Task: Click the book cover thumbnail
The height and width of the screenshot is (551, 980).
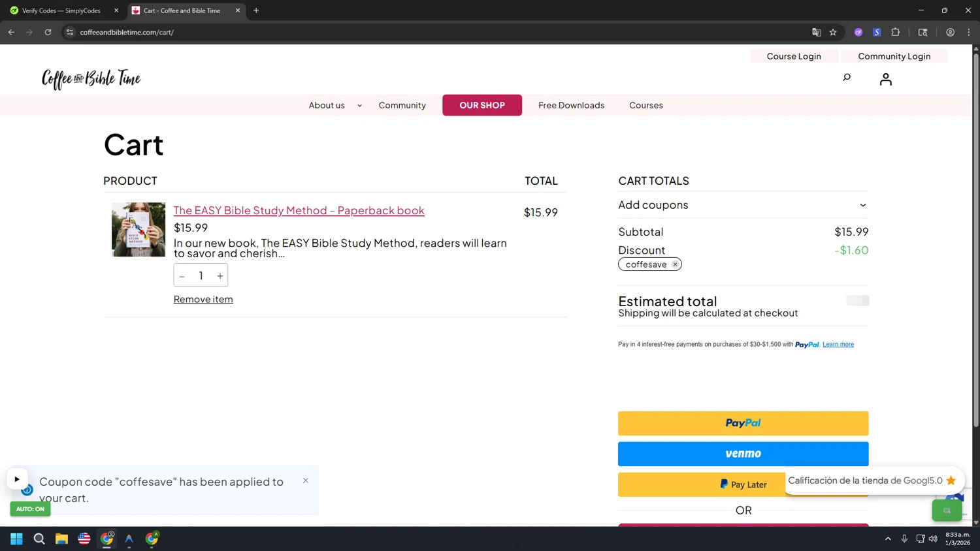Action: pos(139,229)
